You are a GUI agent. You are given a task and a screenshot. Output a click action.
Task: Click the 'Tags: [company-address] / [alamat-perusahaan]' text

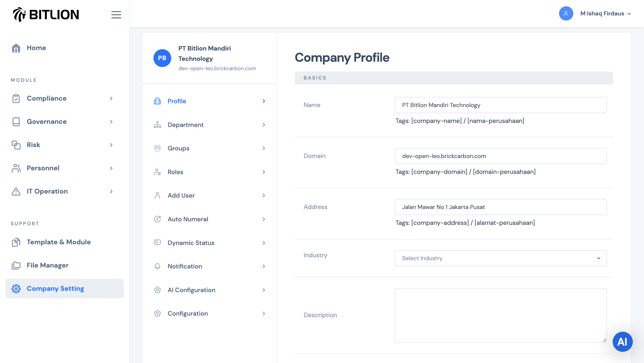[465, 223]
